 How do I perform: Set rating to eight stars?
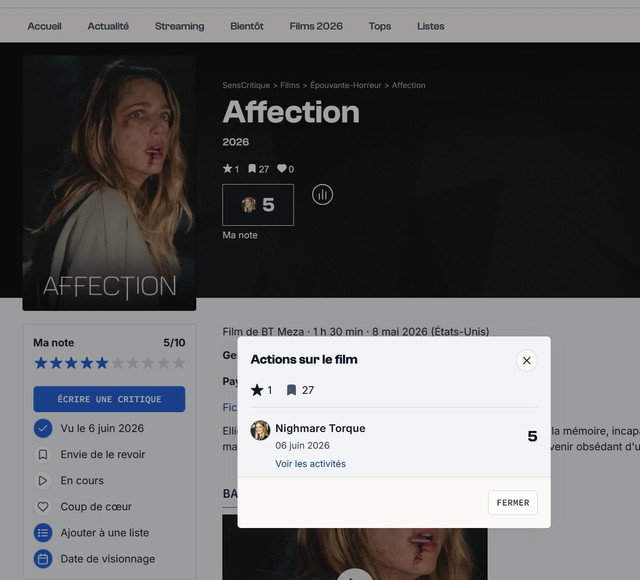coord(148,363)
